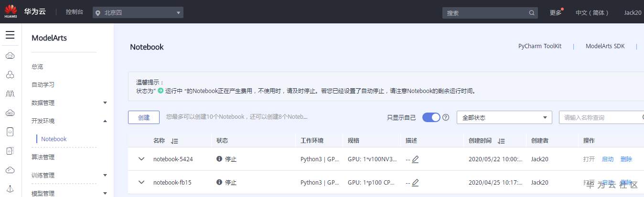Change language via 中文(简体)
The image size is (644, 197).
(x=592, y=13)
